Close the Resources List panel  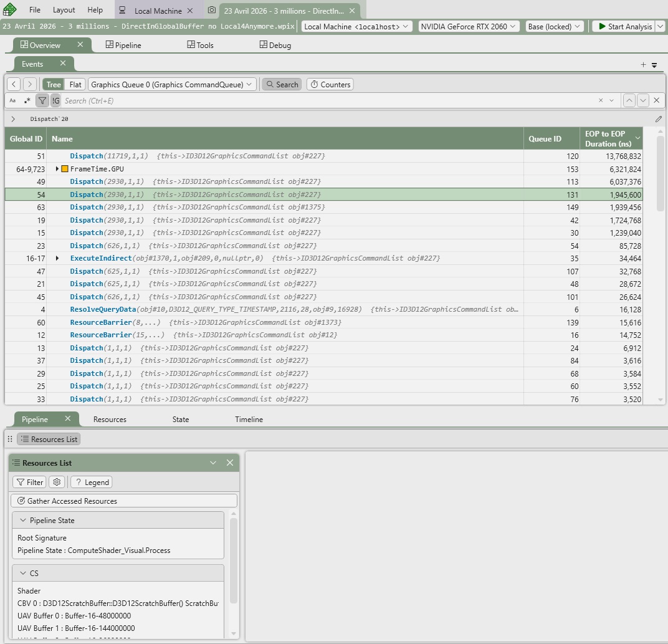(x=229, y=463)
